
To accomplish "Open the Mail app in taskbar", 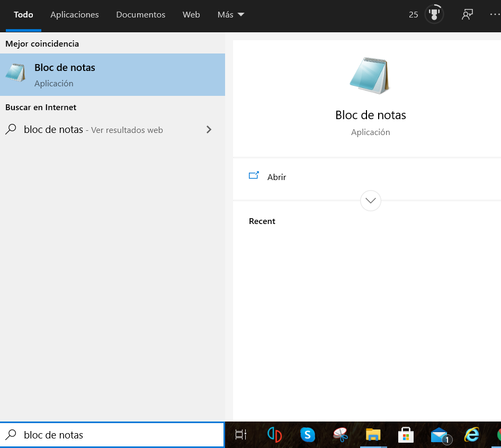I will click(440, 435).
